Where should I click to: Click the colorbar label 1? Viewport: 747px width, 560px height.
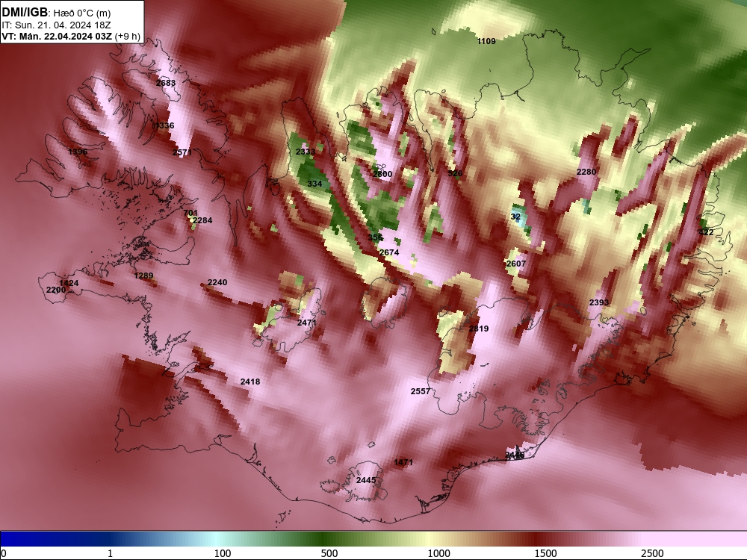click(x=110, y=553)
